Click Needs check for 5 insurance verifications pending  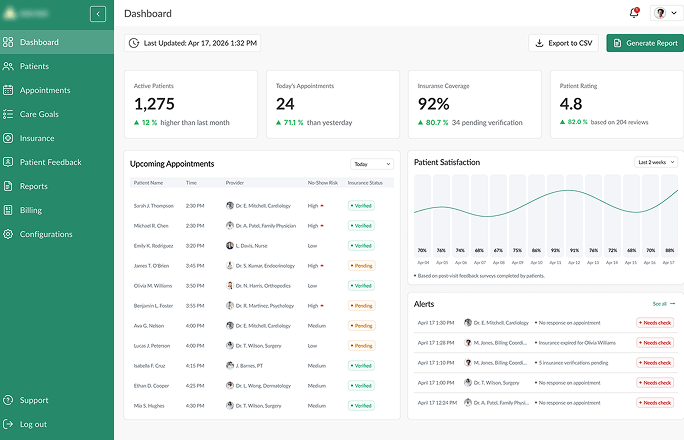coord(655,363)
